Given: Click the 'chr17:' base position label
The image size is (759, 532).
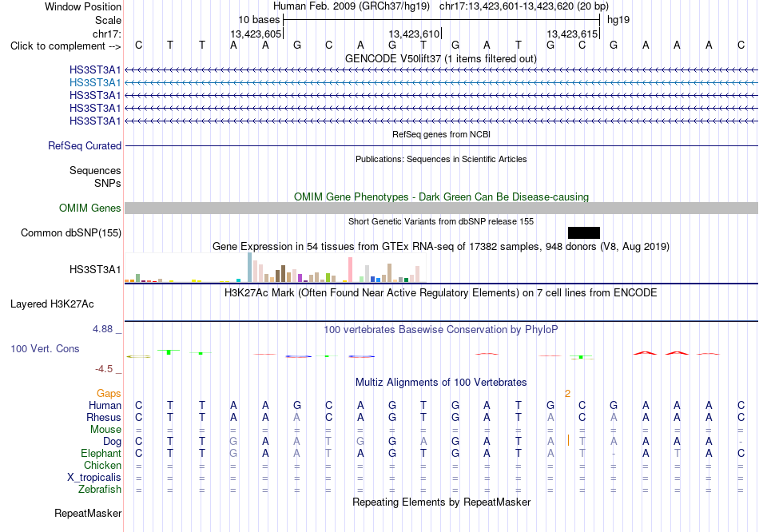Looking at the screenshot, I should pyautogui.click(x=107, y=34).
